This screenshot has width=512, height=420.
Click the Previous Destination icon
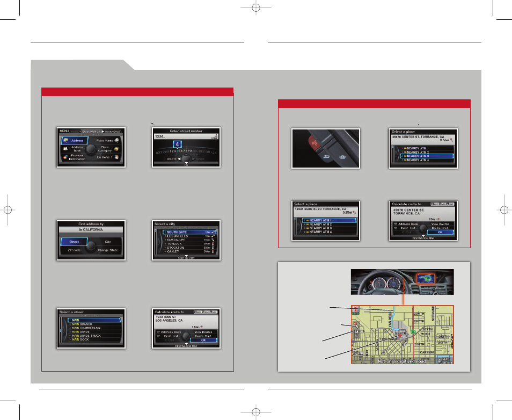[x=65, y=157]
